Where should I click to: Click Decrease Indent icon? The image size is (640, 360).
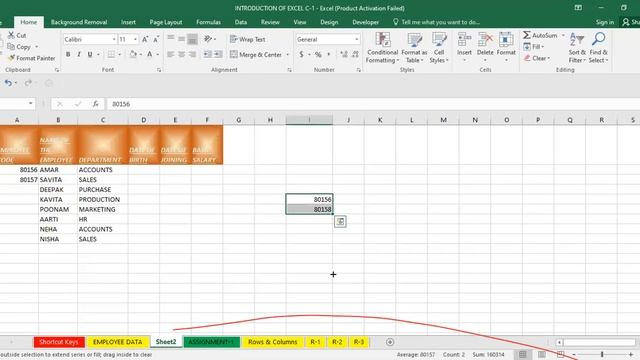[208, 54]
